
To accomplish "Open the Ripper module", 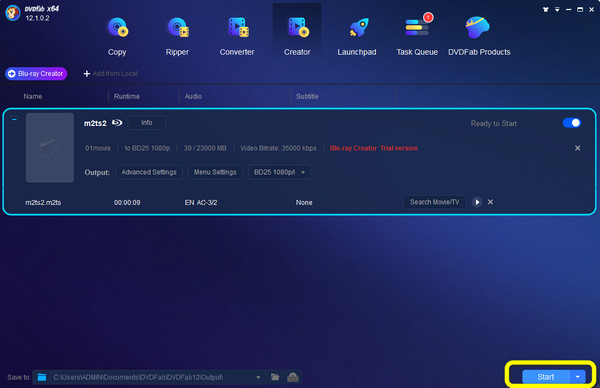I will 178,36.
